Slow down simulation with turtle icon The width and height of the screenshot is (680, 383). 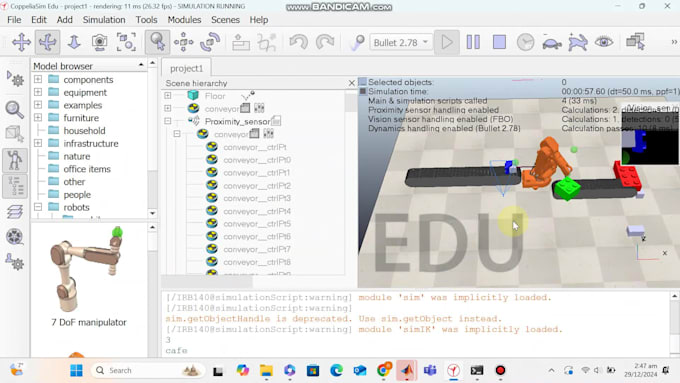tap(552, 43)
